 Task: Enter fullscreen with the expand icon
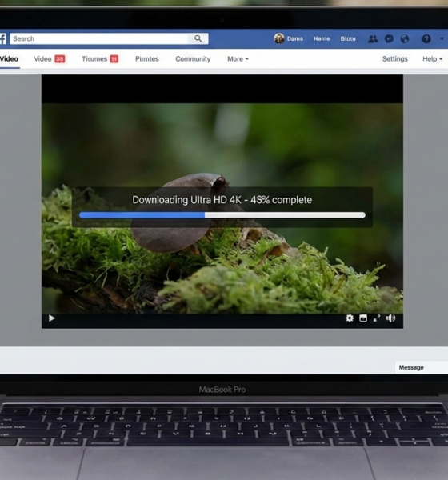[377, 318]
